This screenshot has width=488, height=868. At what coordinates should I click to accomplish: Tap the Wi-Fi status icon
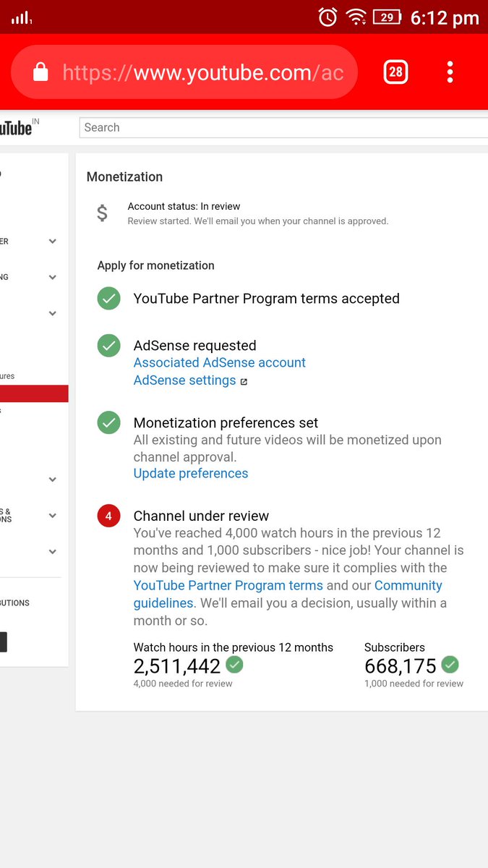(x=356, y=17)
